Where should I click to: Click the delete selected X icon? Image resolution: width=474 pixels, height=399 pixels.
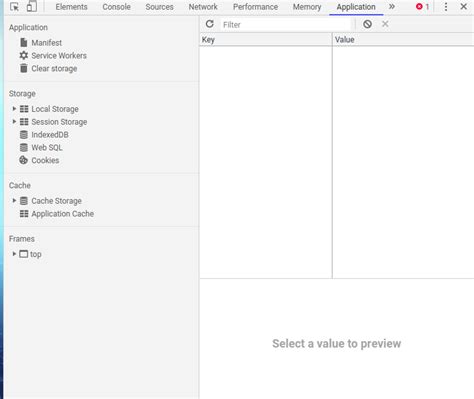tap(385, 24)
